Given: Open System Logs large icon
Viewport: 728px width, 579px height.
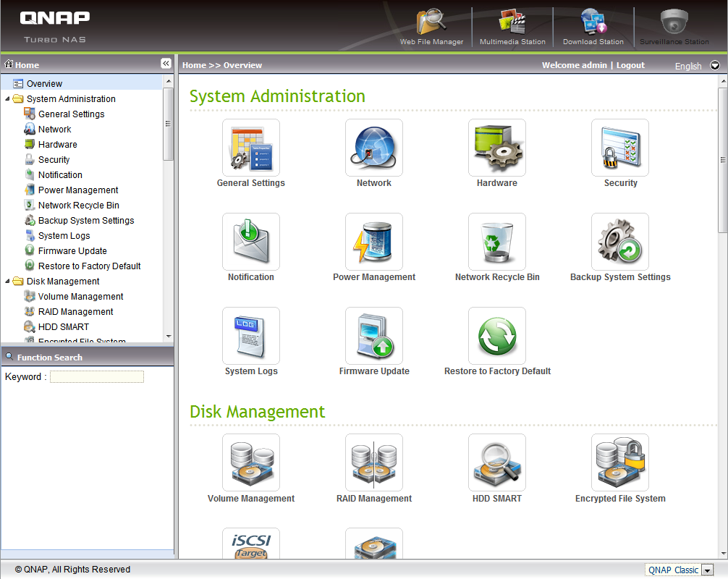Looking at the screenshot, I should click(x=250, y=336).
